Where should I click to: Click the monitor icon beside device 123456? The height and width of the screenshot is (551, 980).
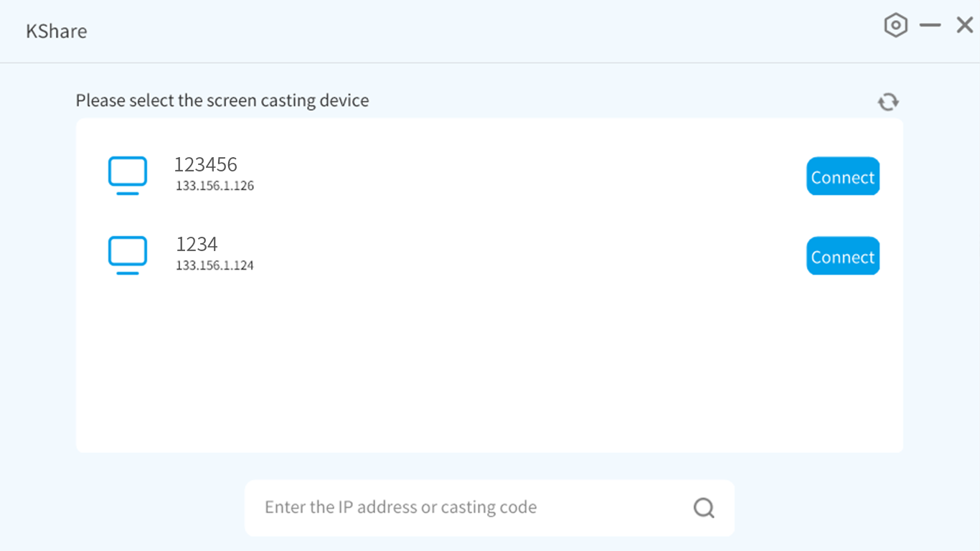pyautogui.click(x=128, y=175)
